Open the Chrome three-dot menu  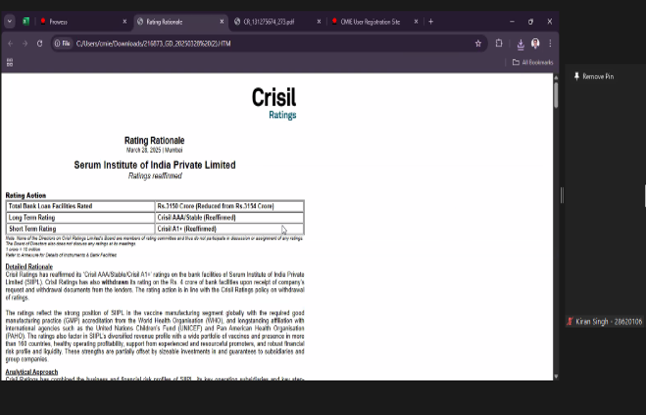550,43
